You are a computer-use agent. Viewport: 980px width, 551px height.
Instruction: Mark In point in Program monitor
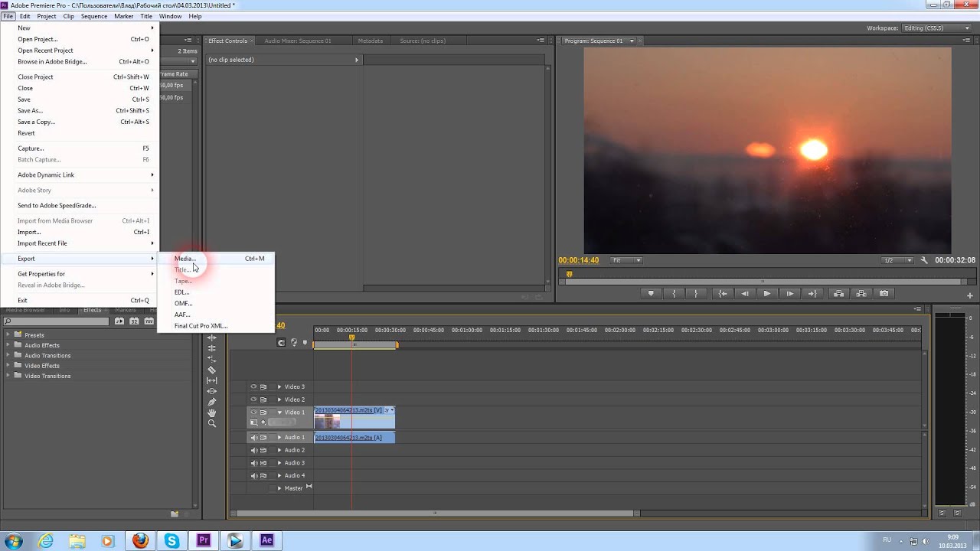pyautogui.click(x=674, y=293)
